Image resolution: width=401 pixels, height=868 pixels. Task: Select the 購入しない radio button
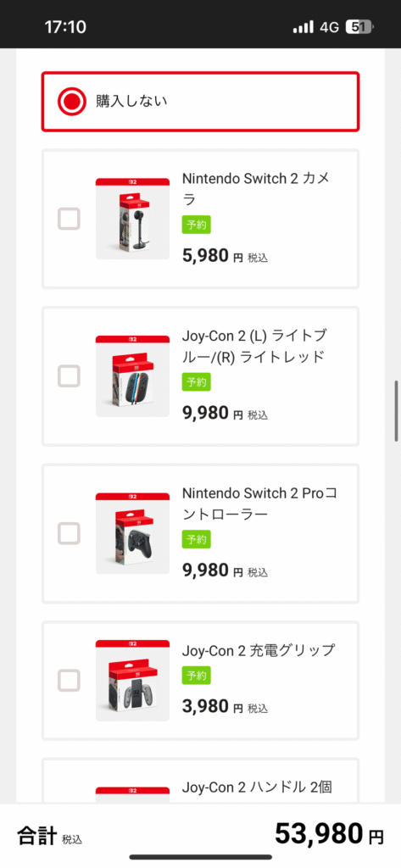(72, 102)
